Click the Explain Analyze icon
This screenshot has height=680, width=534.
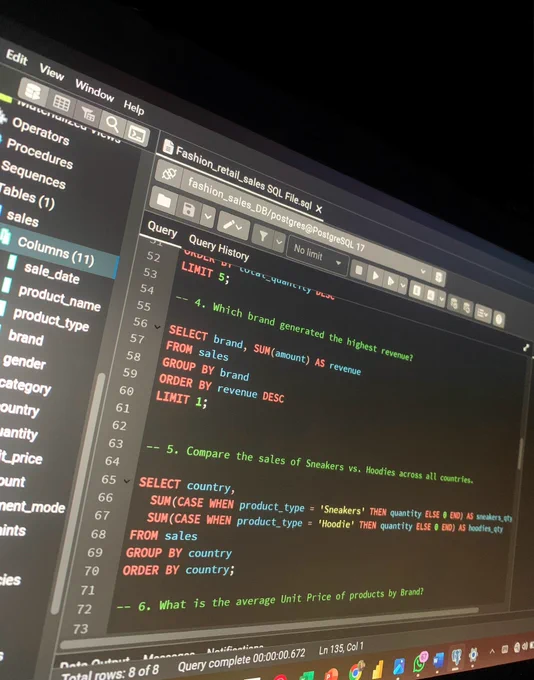point(430,295)
